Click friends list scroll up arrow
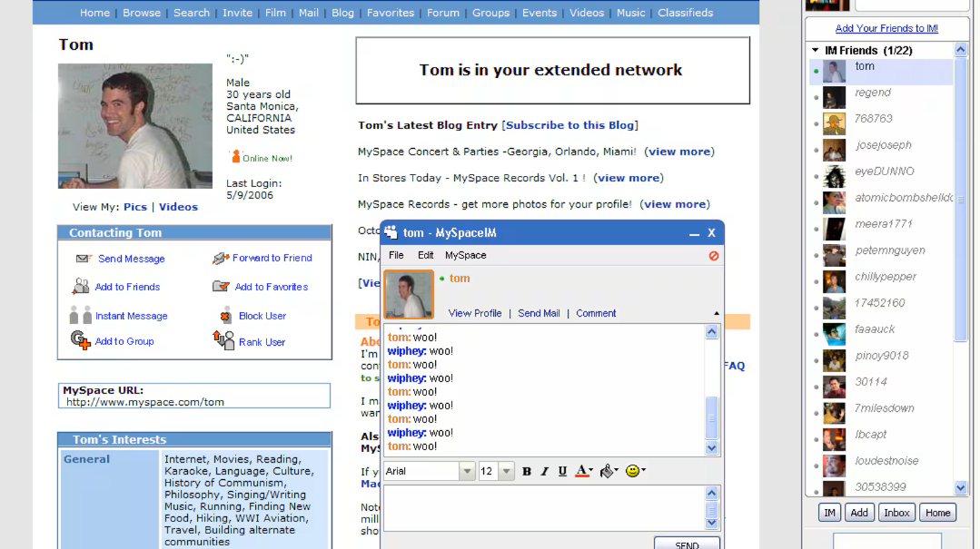Viewport: 980px width, 549px height. coord(961,49)
